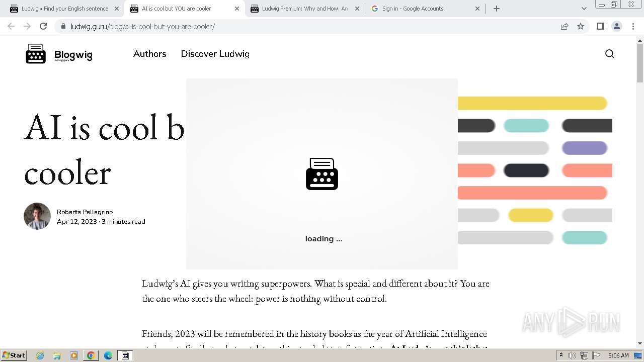Viewport: 644px width, 362px height.
Task: Open the Action Center flag tray icon
Action: coord(596,355)
